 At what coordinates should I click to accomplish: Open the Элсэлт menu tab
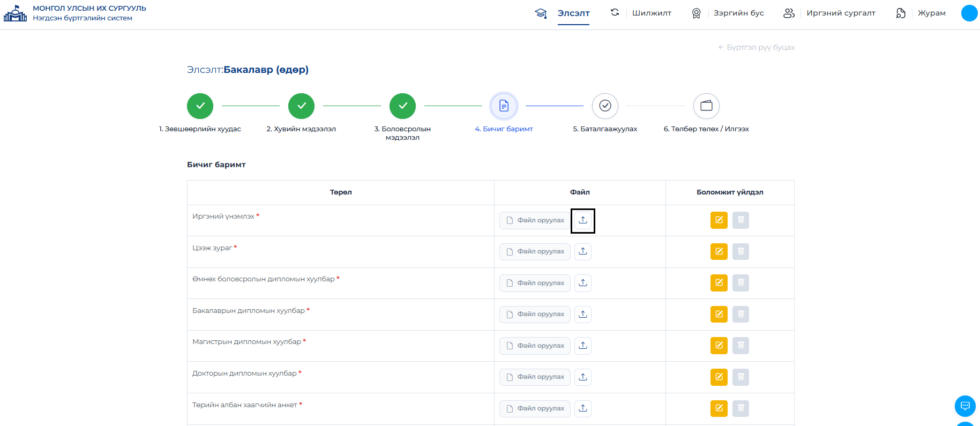click(573, 13)
